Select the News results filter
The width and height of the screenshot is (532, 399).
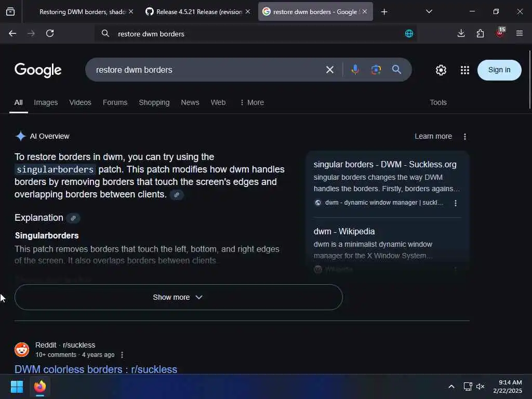[x=190, y=102]
